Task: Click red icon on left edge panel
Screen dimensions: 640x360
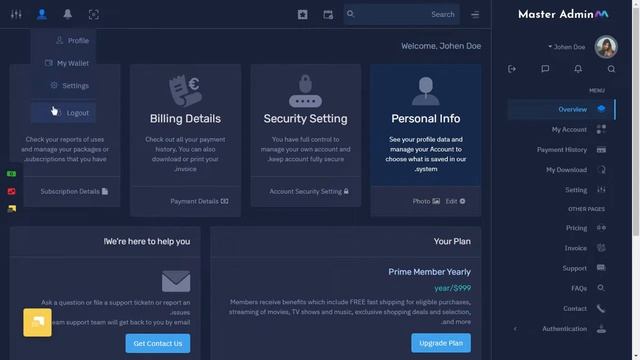Action: [11, 191]
